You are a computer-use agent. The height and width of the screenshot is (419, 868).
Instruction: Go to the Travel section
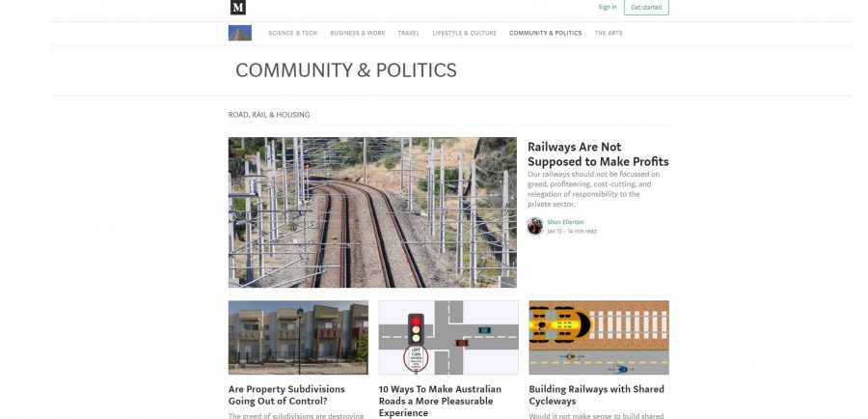[x=409, y=33]
